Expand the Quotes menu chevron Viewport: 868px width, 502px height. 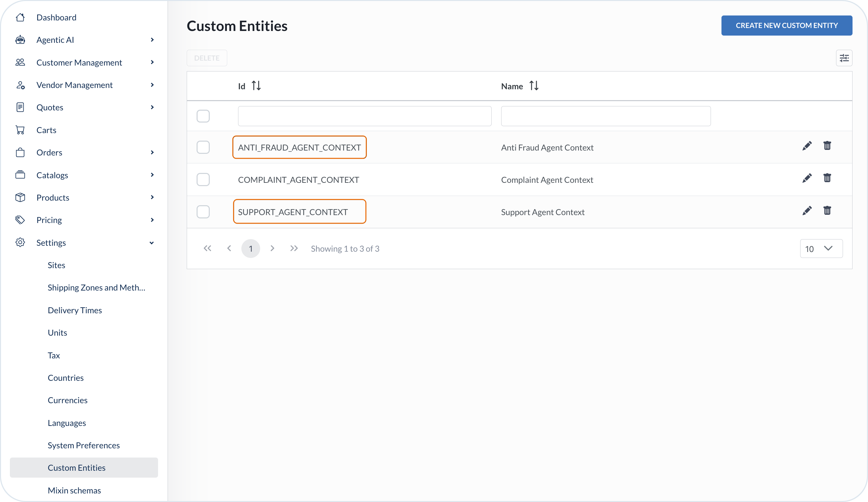click(x=152, y=107)
